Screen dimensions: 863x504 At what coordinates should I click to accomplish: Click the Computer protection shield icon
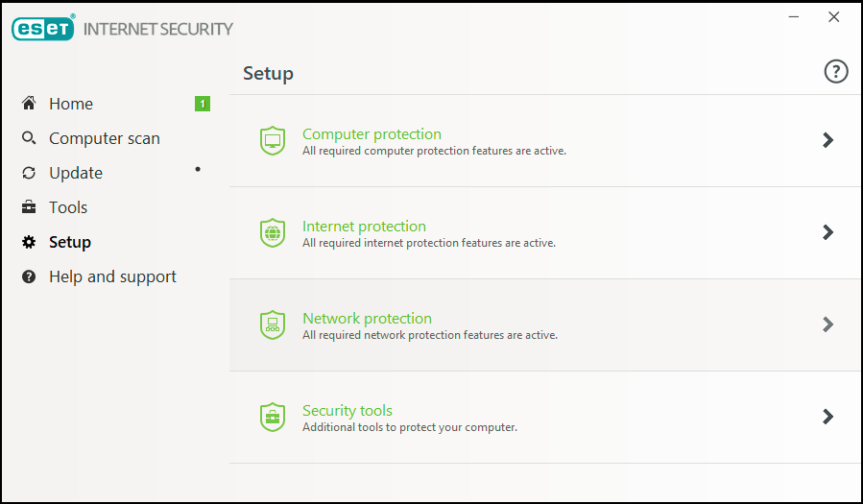273,141
